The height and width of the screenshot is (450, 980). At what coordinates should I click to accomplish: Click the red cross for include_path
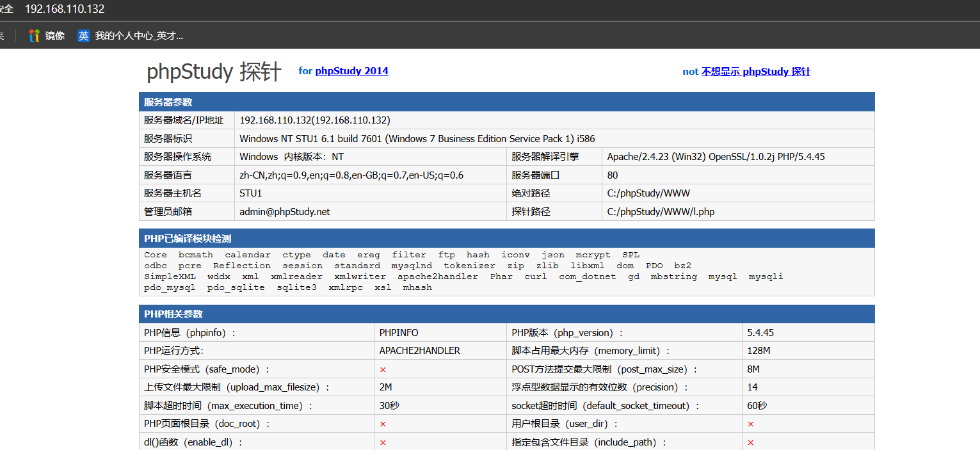point(751,442)
